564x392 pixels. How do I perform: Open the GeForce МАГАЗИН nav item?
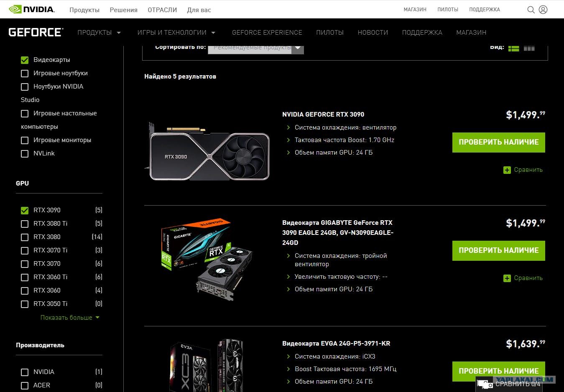pos(471,33)
